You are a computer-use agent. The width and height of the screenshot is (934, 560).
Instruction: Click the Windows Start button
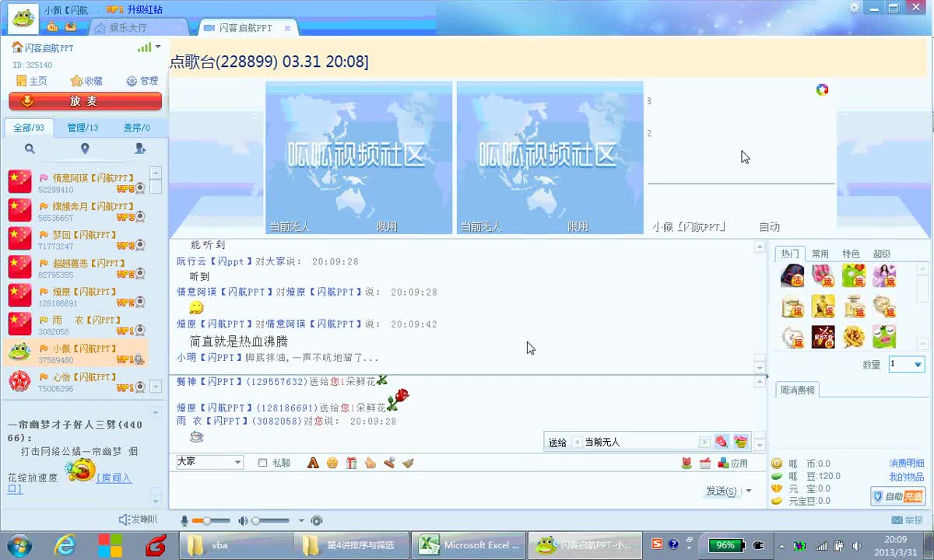[x=19, y=544]
